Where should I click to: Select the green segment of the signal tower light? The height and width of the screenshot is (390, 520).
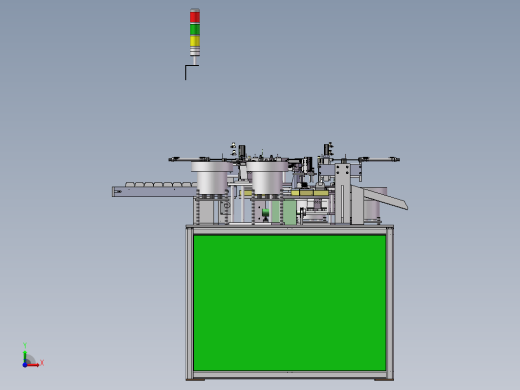point(195,29)
